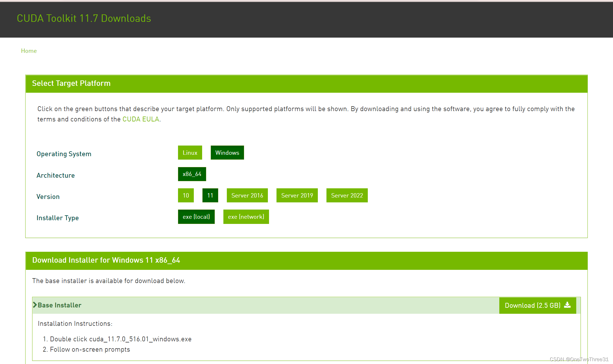Select exe (network) installer type
Image resolution: width=613 pixels, height=364 pixels.
pos(245,217)
